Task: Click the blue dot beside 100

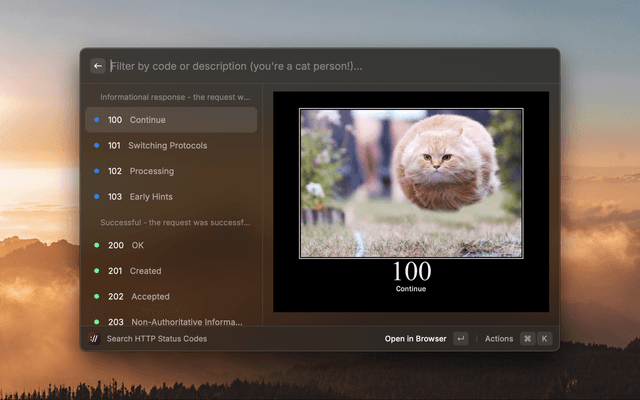Action: [96, 120]
